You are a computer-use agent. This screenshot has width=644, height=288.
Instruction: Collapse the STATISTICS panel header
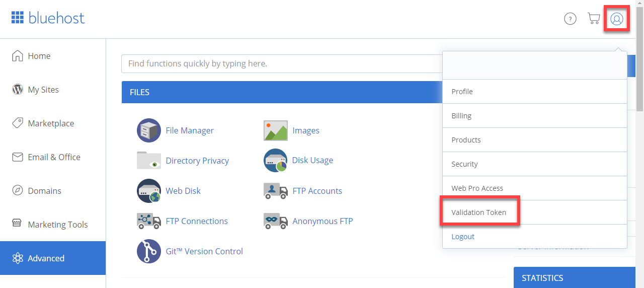tap(575, 277)
